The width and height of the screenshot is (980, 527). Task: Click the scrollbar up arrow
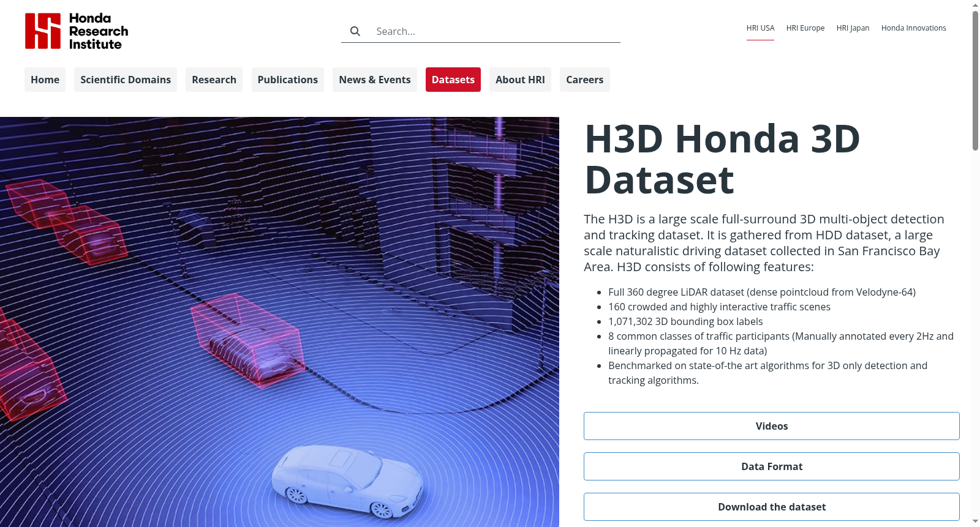click(975, 5)
